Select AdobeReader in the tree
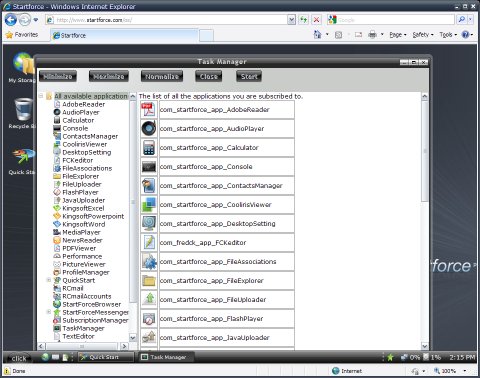The image size is (480, 378). coord(84,104)
